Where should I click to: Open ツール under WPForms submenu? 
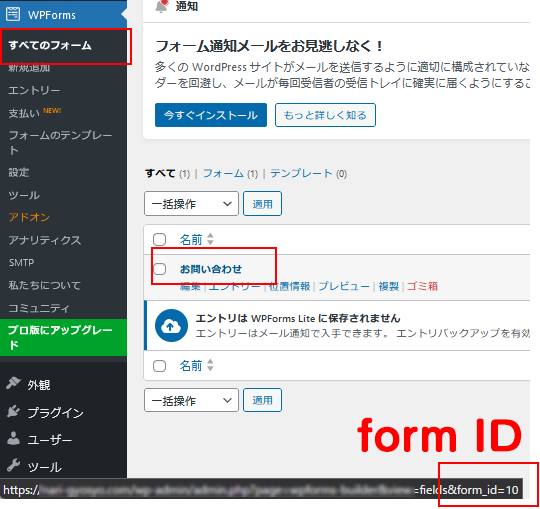pos(24,195)
